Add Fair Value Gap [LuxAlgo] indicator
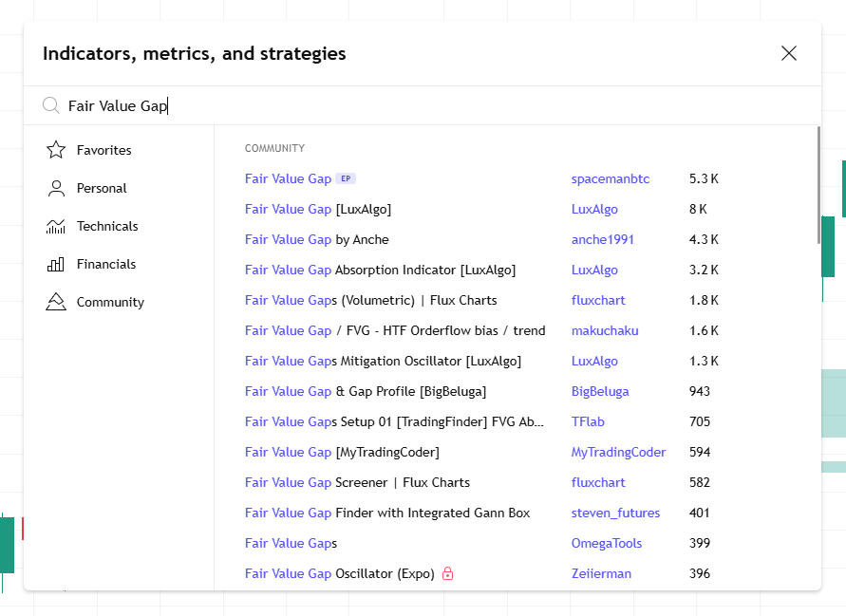 point(318,209)
